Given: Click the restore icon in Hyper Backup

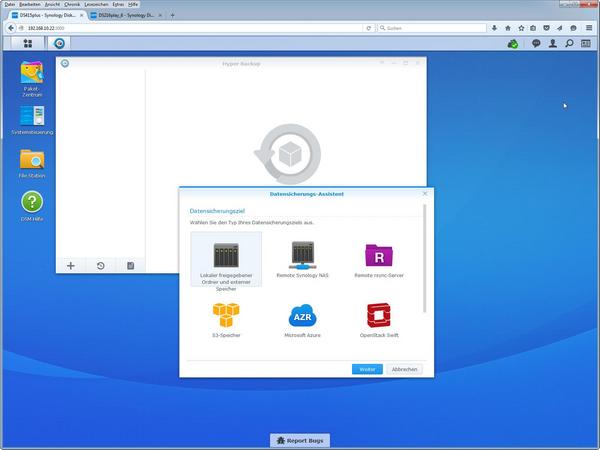Looking at the screenshot, I should tap(101, 266).
